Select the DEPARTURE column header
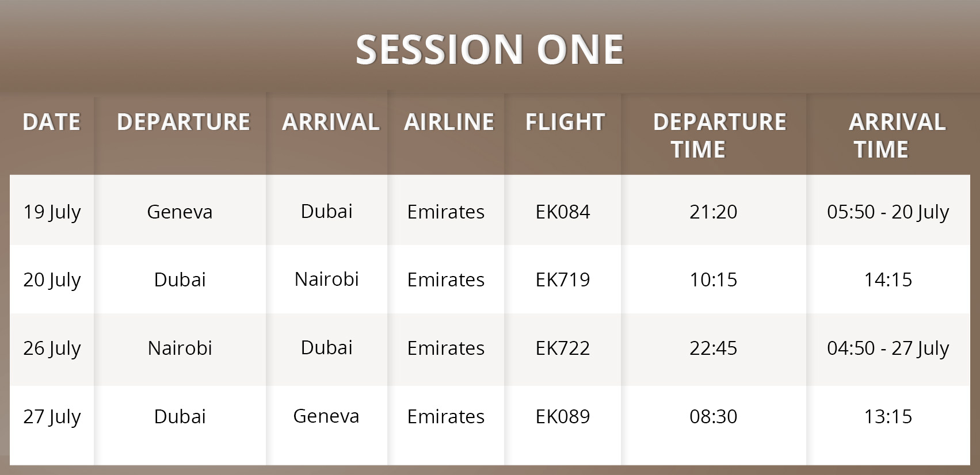Viewport: 980px width, 475px height. [184, 122]
